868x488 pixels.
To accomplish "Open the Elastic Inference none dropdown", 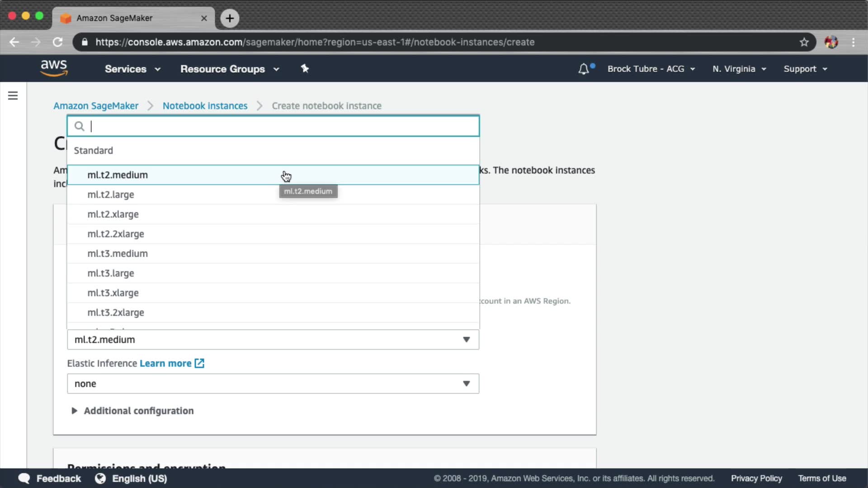I will coord(273,384).
